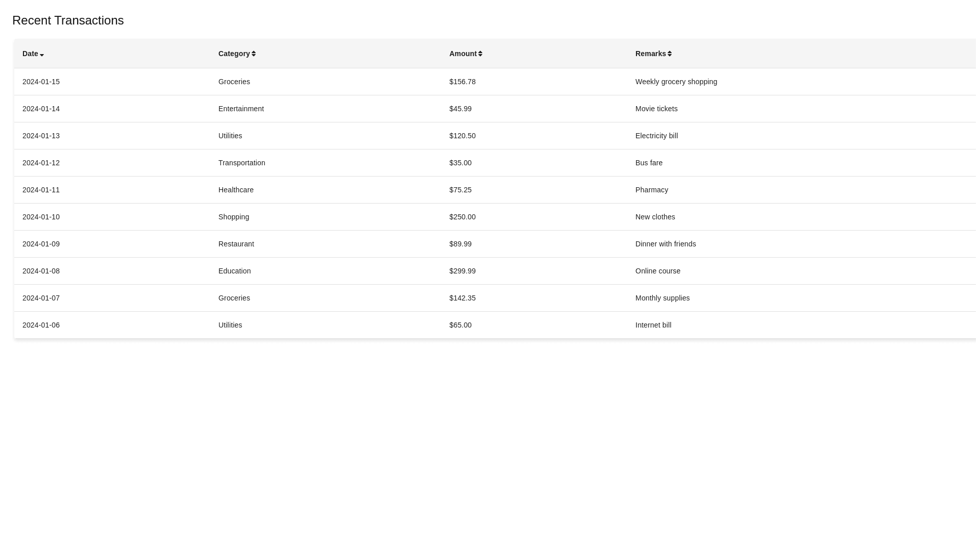Screen dimensions: 980x551
Task: Select the Healthcare category cell
Action: coord(236,190)
